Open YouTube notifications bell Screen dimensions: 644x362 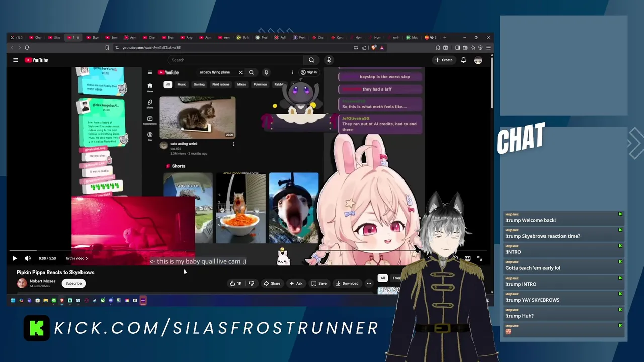click(x=463, y=60)
